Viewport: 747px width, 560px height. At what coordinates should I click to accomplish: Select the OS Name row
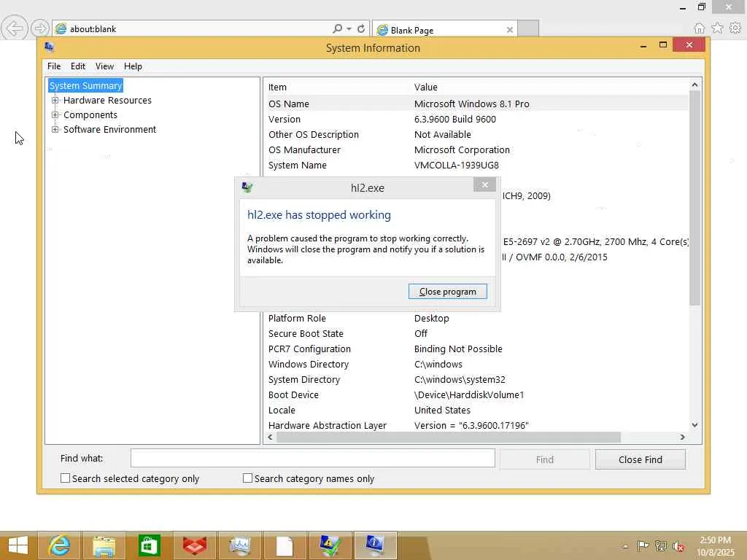(x=476, y=104)
